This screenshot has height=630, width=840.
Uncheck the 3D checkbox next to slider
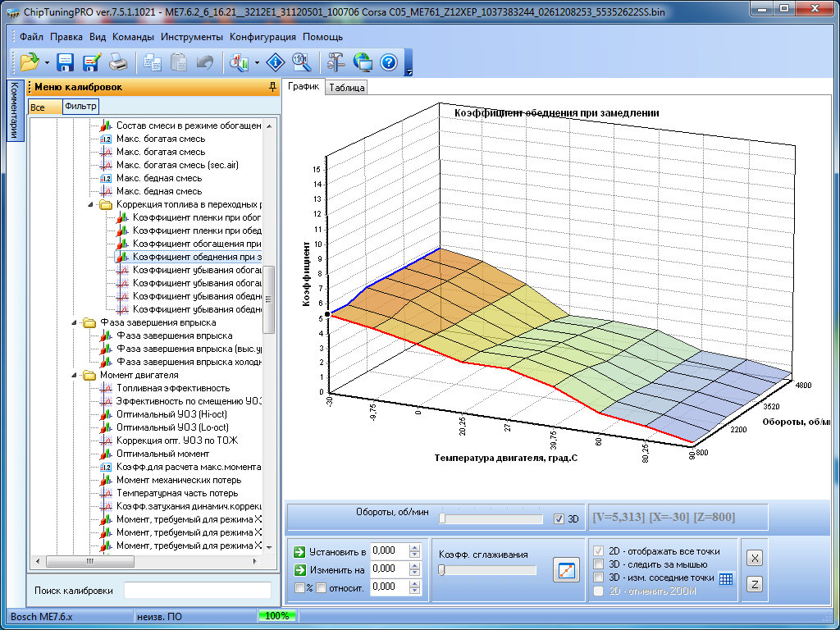point(559,518)
